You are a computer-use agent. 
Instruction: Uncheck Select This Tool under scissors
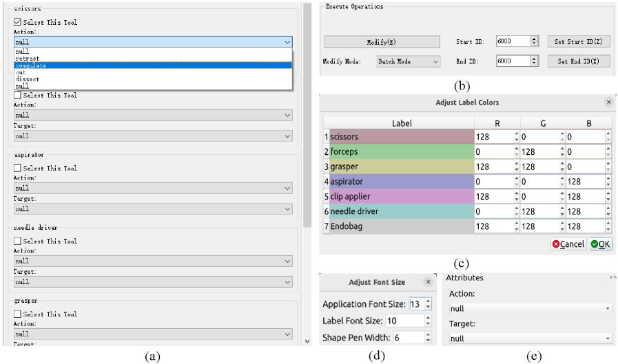[18, 22]
